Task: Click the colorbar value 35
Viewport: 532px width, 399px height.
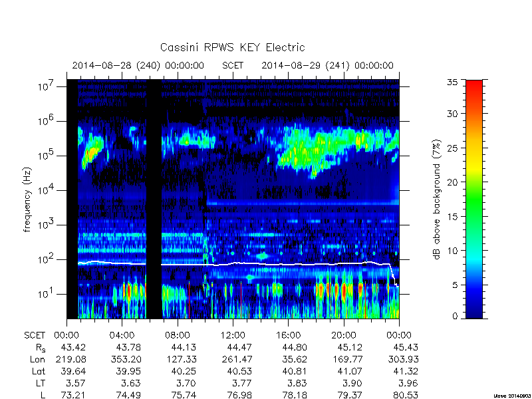Action: point(452,82)
